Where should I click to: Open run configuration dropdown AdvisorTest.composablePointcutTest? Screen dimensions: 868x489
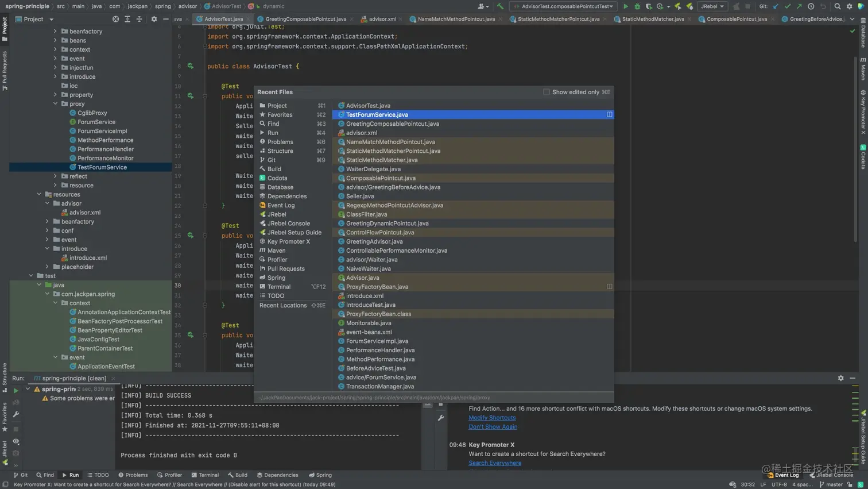coord(563,6)
